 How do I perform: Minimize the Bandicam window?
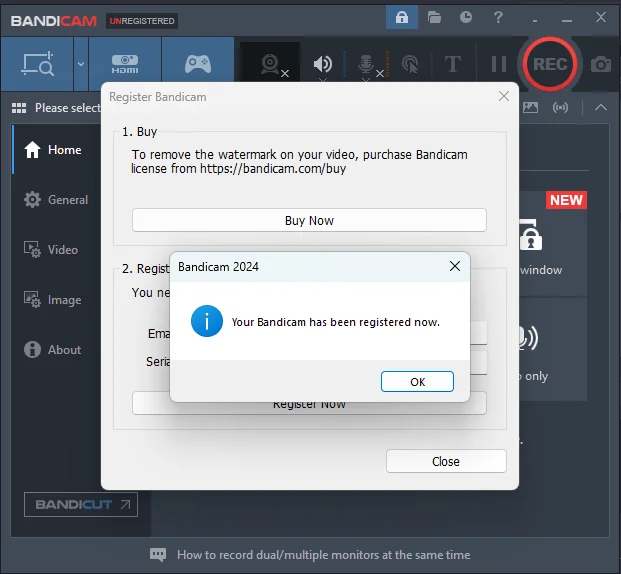[x=567, y=20]
